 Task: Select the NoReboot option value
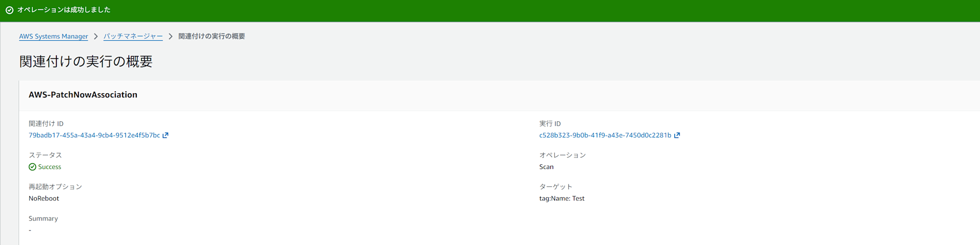pos(44,198)
